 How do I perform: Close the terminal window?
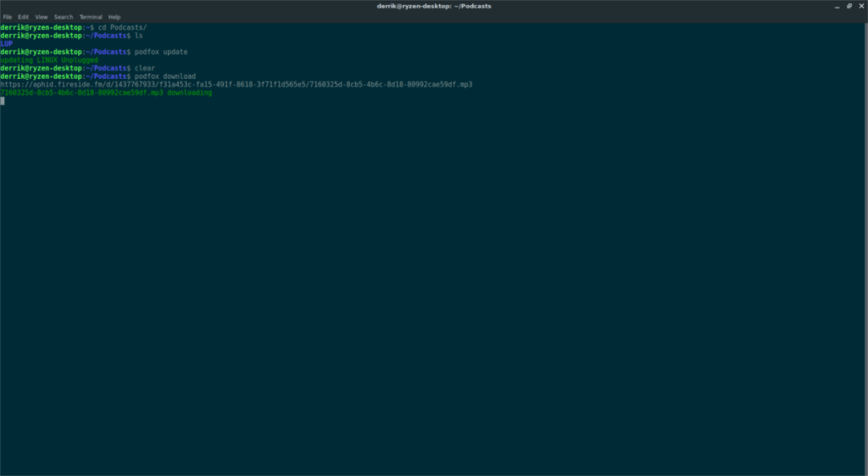pos(861,6)
